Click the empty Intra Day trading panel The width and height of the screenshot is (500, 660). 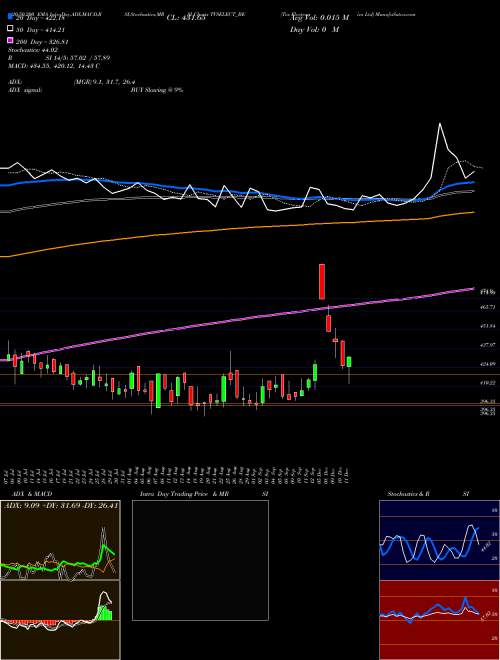coord(200,560)
